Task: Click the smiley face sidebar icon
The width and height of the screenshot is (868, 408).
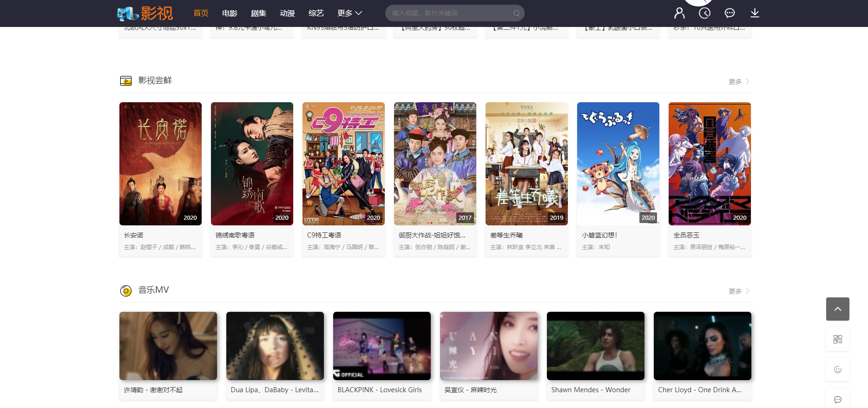Action: pos(837,369)
